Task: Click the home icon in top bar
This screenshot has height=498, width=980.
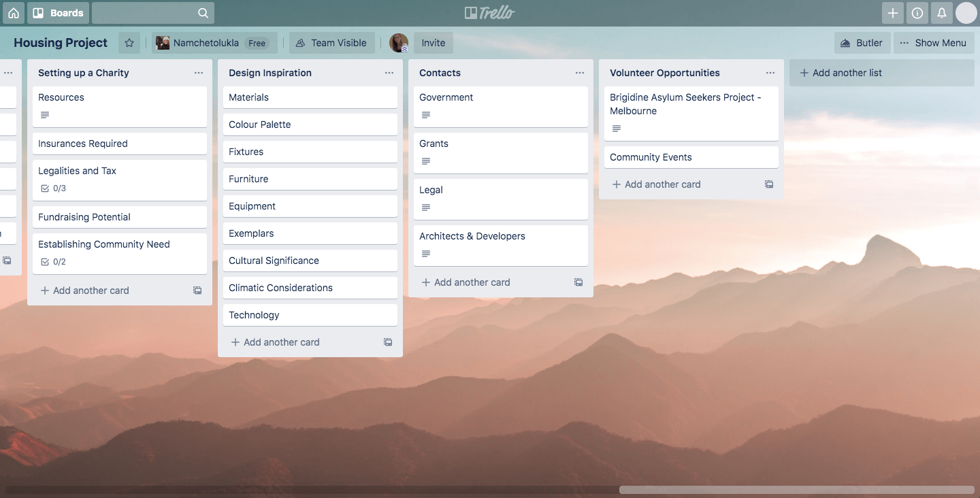Action: pyautogui.click(x=14, y=13)
